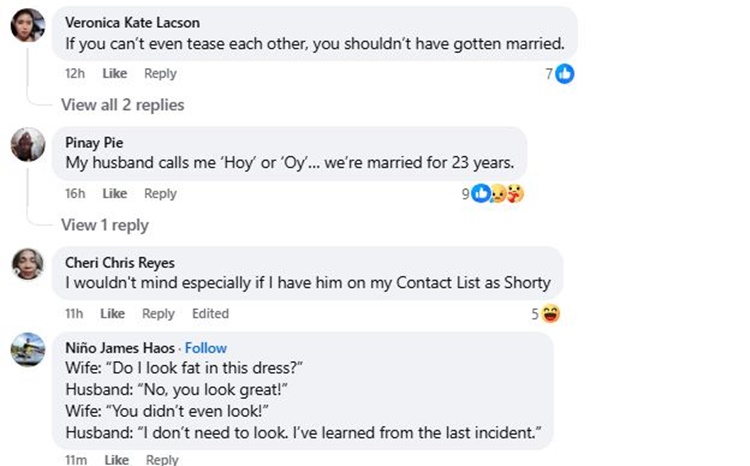Image resolution: width=750 pixels, height=466 pixels.
Task: Click laughing reaction emoji on Cheri's comment
Action: point(550,314)
